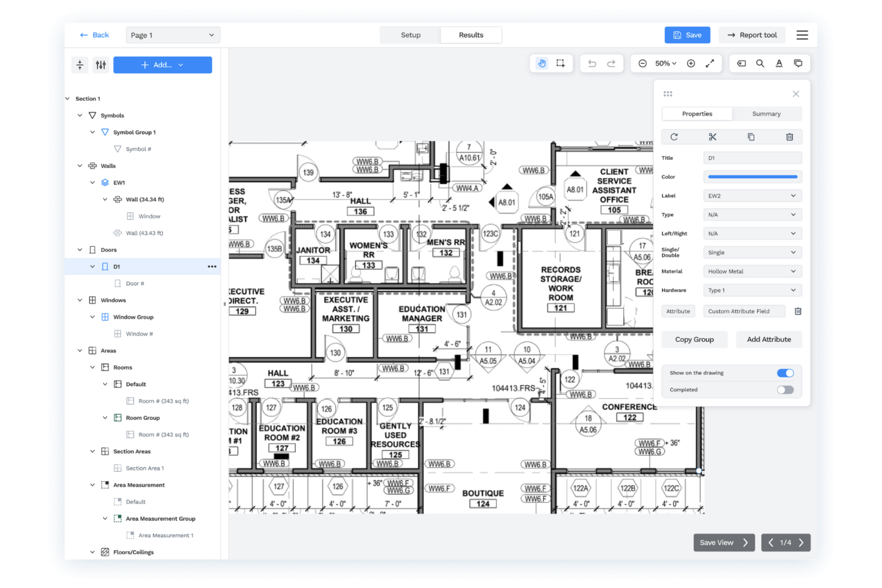882x588 pixels.
Task: Collapse the Windows group
Action: tap(80, 300)
